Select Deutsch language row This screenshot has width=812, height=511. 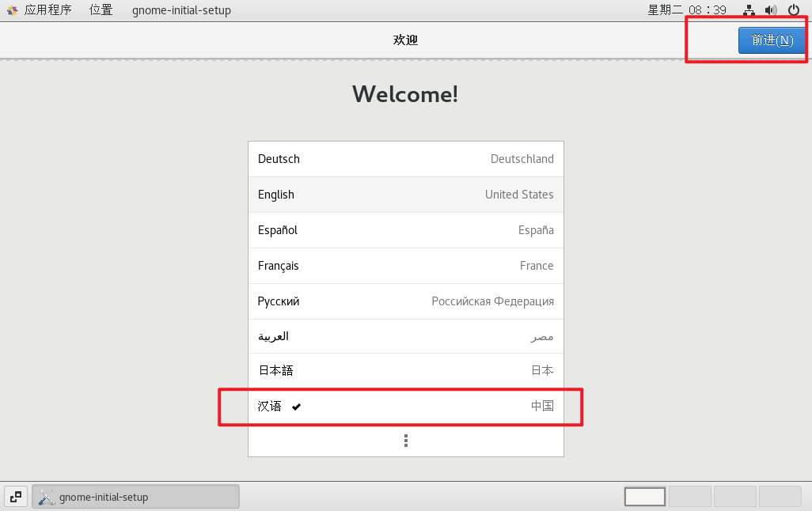[x=405, y=159]
